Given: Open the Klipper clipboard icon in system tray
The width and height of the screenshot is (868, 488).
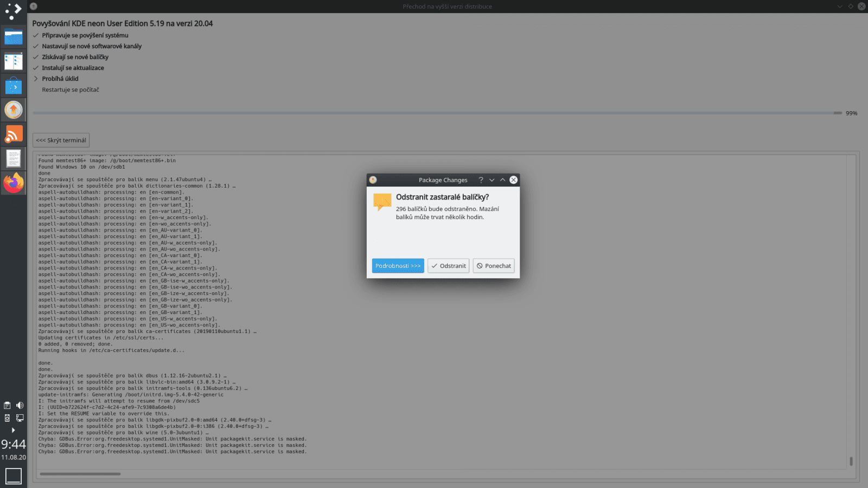Looking at the screenshot, I should coord(7,405).
